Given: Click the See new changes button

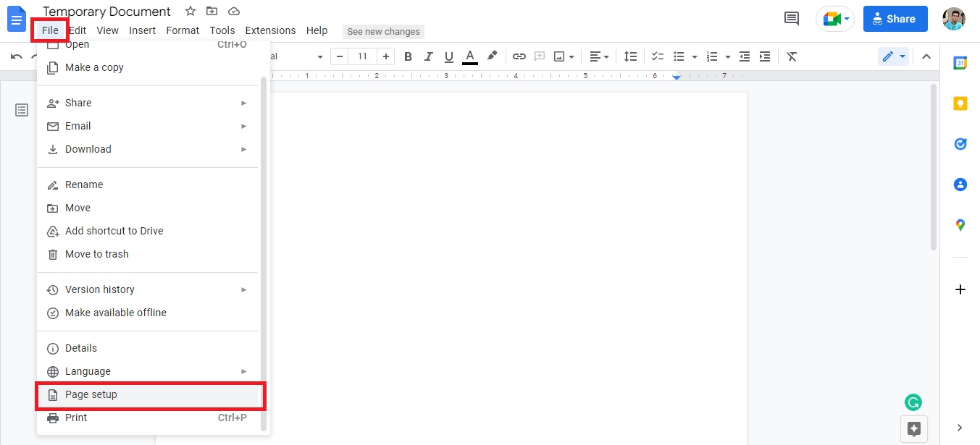Looking at the screenshot, I should (383, 31).
